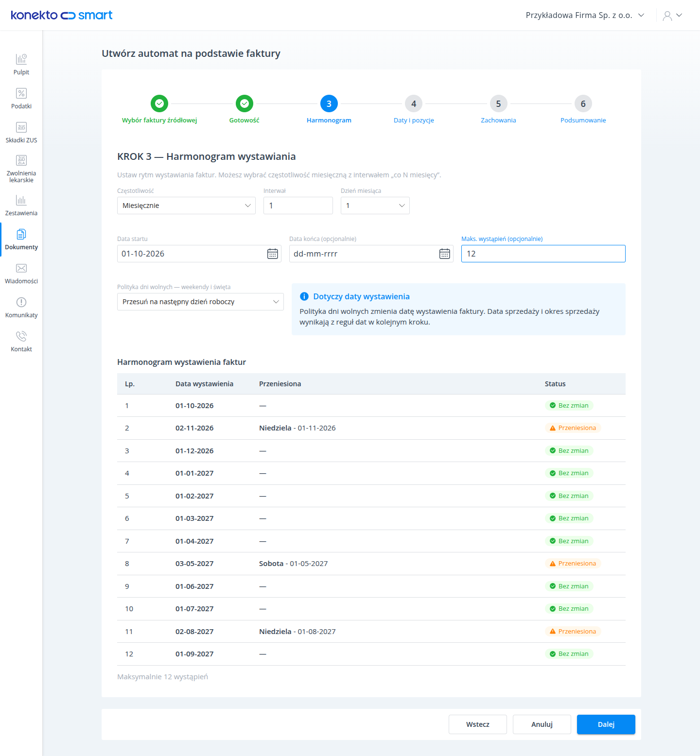700x756 pixels.
Task: Open the user account icon menu
Action: point(673,16)
